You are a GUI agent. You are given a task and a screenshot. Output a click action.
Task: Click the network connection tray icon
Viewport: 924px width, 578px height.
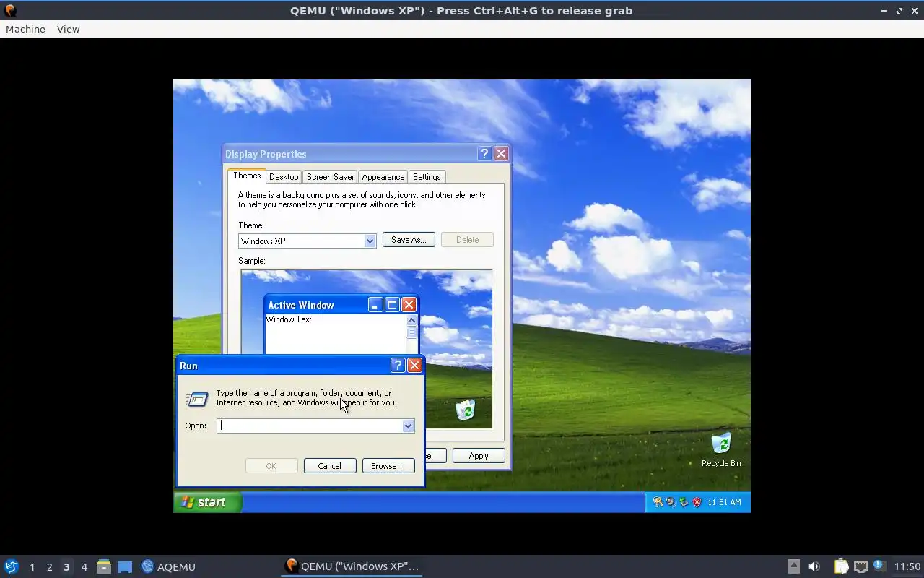(860, 566)
